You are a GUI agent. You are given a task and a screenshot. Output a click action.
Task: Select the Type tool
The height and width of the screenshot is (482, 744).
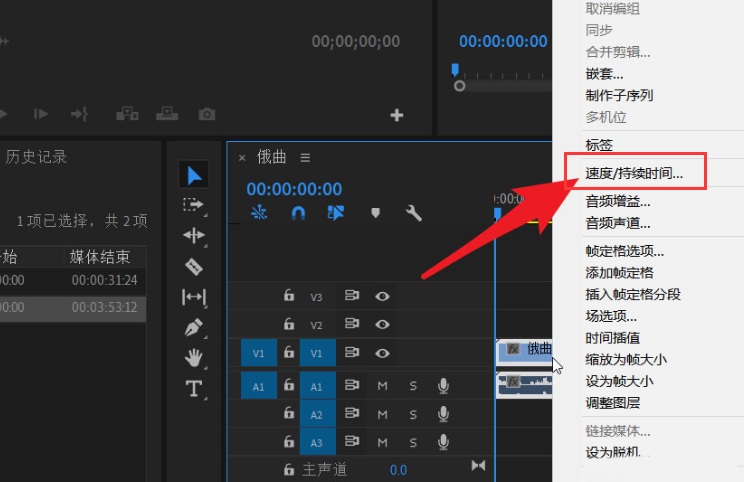point(194,389)
